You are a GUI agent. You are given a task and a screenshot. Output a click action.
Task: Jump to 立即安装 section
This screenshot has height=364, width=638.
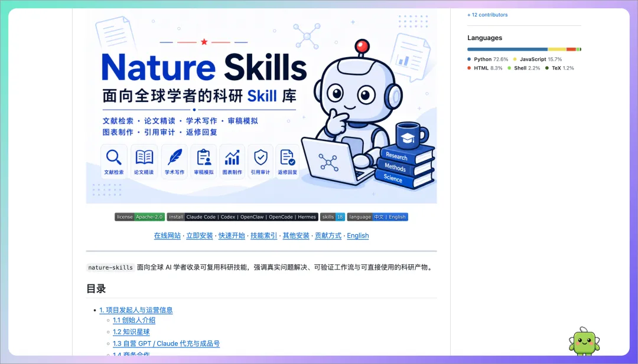point(200,235)
